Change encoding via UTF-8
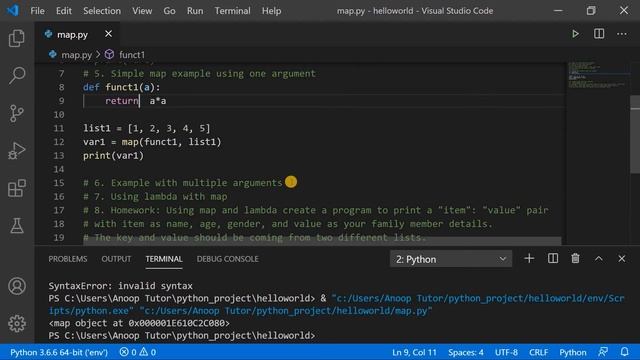640x360 pixels. coord(507,352)
